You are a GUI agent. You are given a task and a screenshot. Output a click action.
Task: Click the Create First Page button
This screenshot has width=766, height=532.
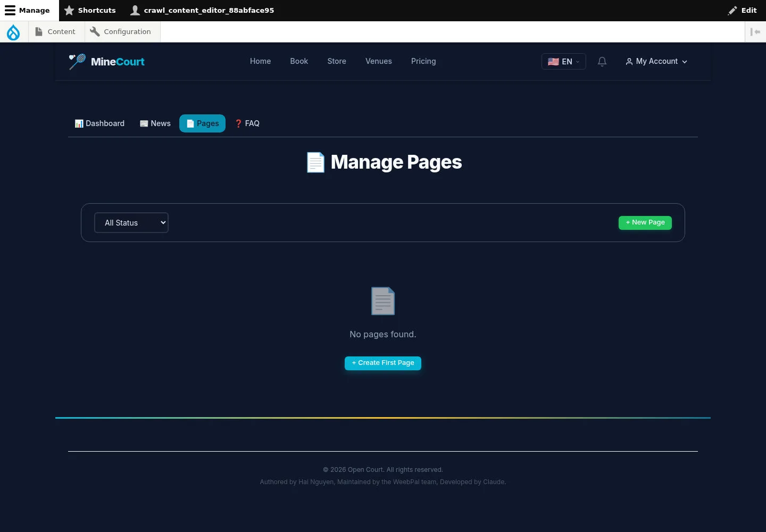click(x=383, y=363)
